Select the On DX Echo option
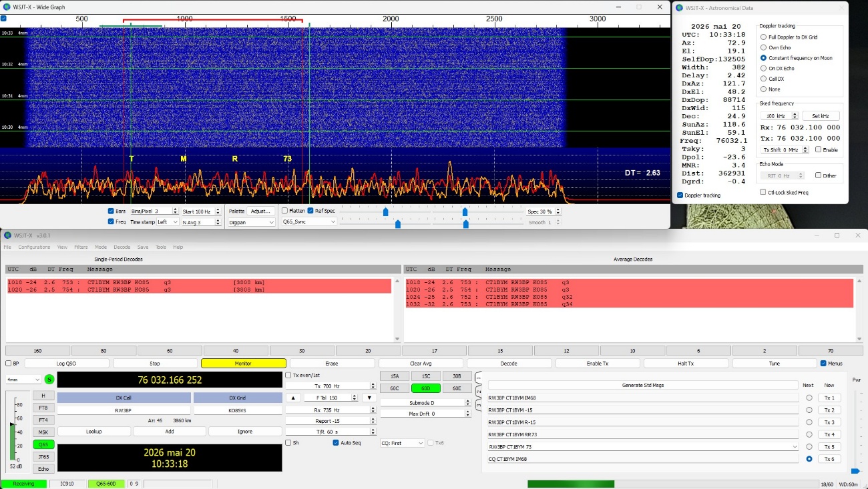This screenshot has width=868, height=489. point(764,68)
